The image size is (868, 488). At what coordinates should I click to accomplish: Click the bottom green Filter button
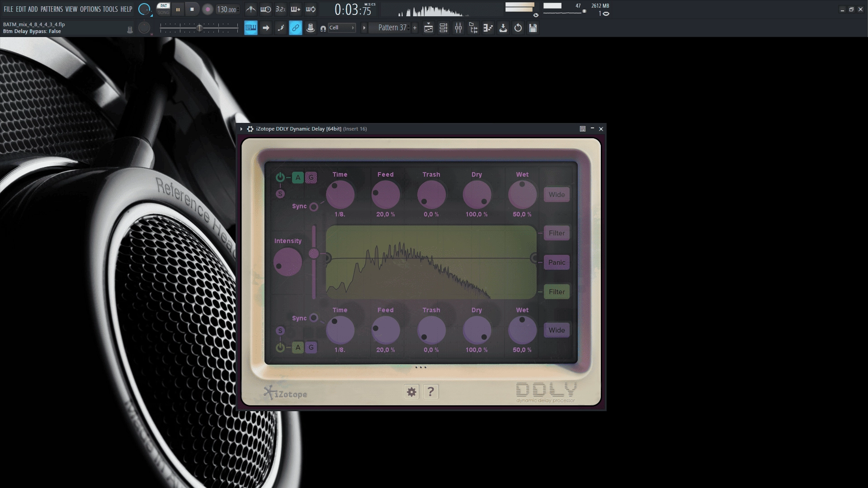click(x=557, y=292)
